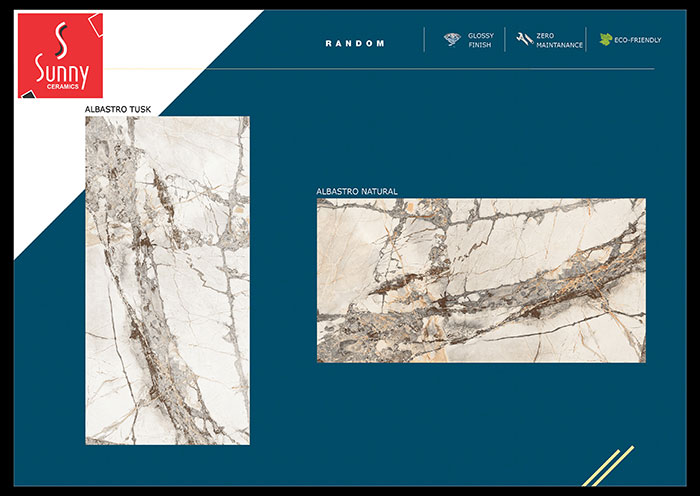
Task: Click the Sunny Ceramics logo
Action: [60, 55]
